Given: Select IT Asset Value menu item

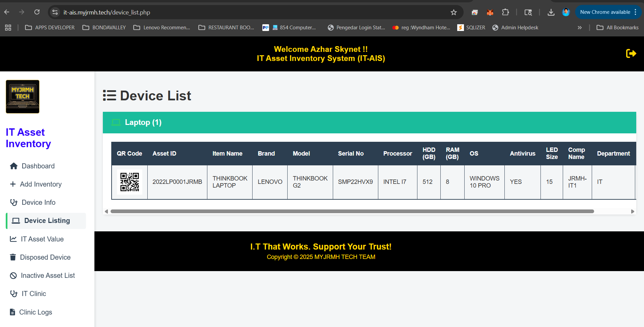Looking at the screenshot, I should (x=42, y=239).
